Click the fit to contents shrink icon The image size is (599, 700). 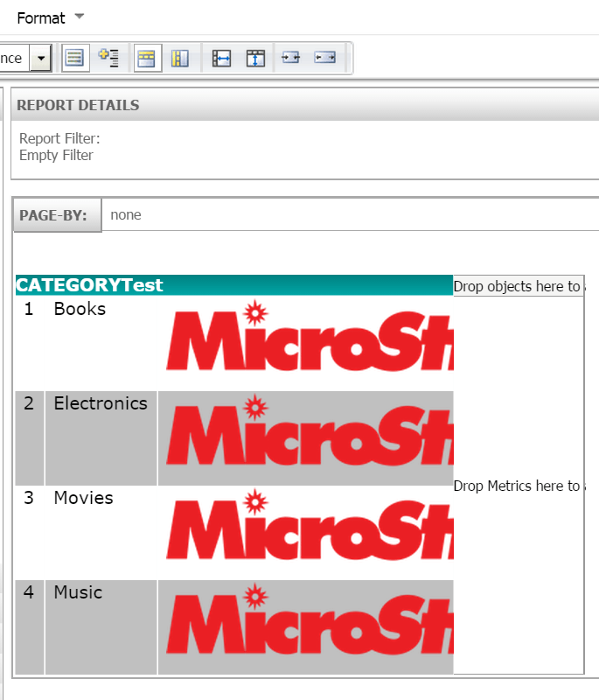point(290,58)
